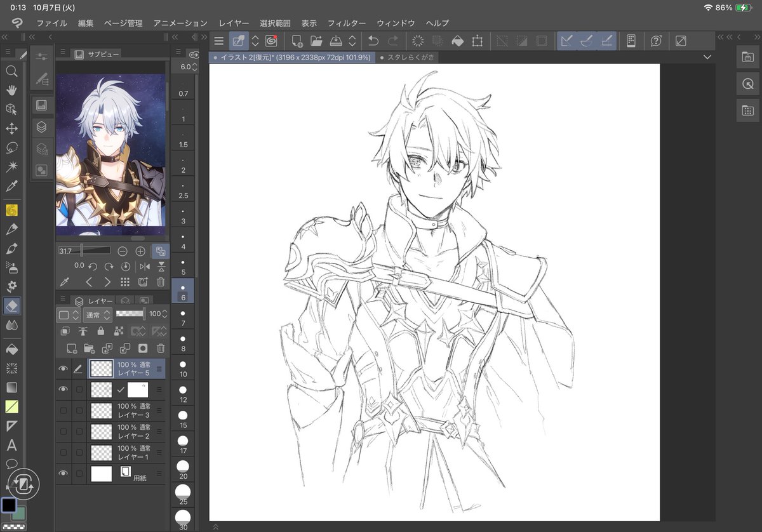Select the Lasso selection tool
Viewport: 762px width, 532px height.
coord(11,148)
